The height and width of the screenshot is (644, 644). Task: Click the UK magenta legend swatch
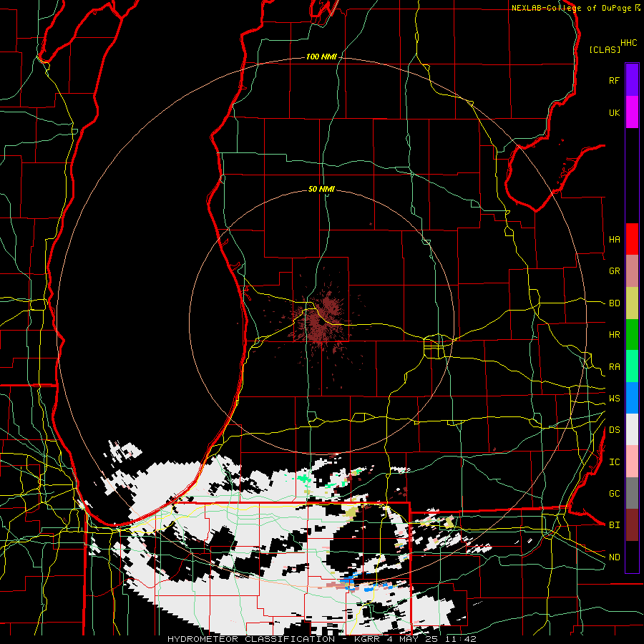(632, 112)
